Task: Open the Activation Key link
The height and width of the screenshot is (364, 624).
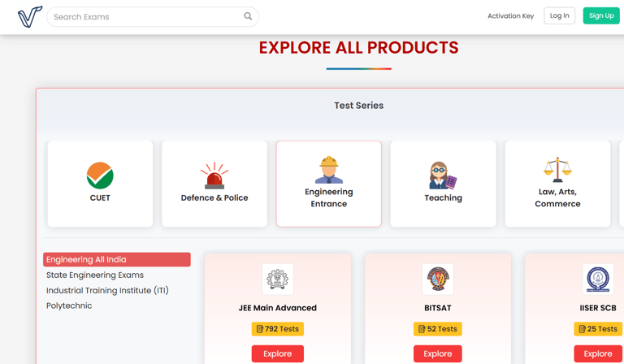Action: point(510,16)
